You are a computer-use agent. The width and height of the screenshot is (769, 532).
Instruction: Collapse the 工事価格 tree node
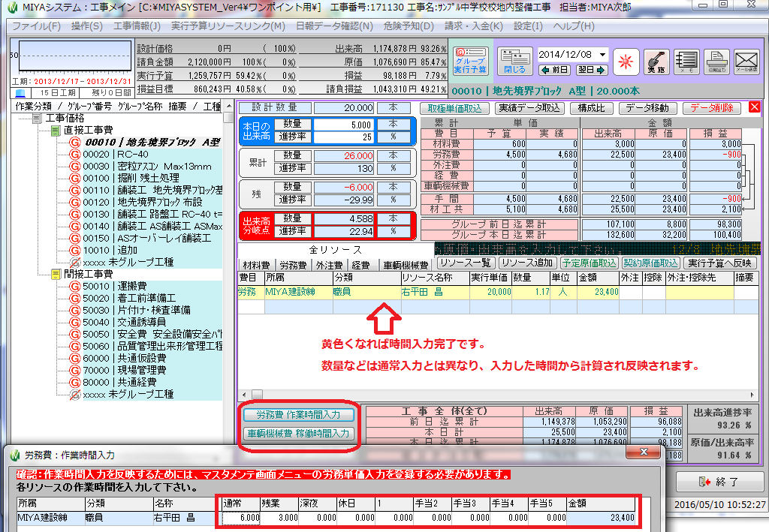37,118
